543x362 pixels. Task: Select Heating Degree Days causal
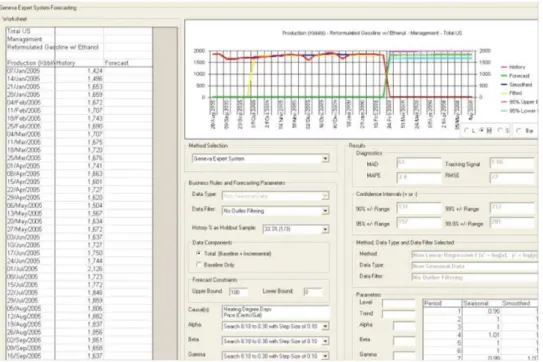(x=247, y=309)
